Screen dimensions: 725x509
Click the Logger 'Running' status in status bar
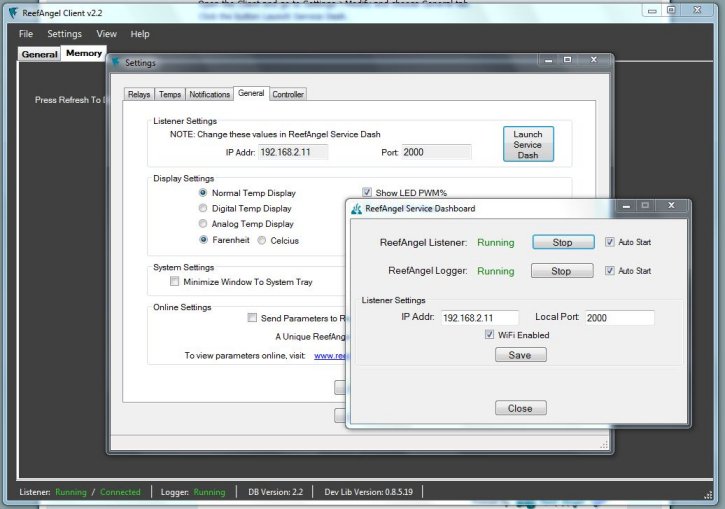tap(209, 492)
